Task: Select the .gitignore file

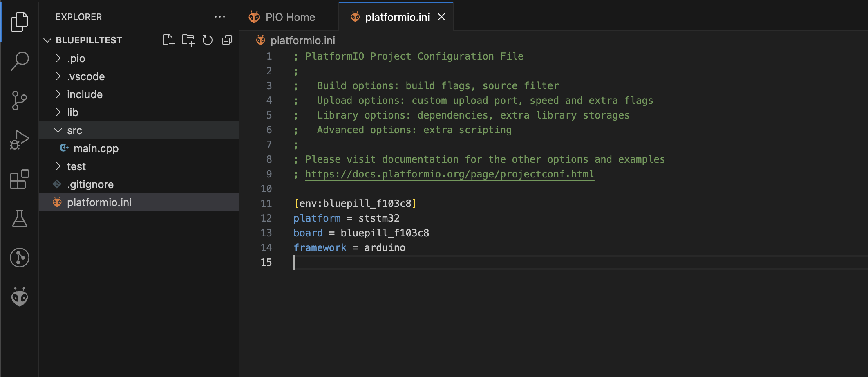Action: coord(90,184)
